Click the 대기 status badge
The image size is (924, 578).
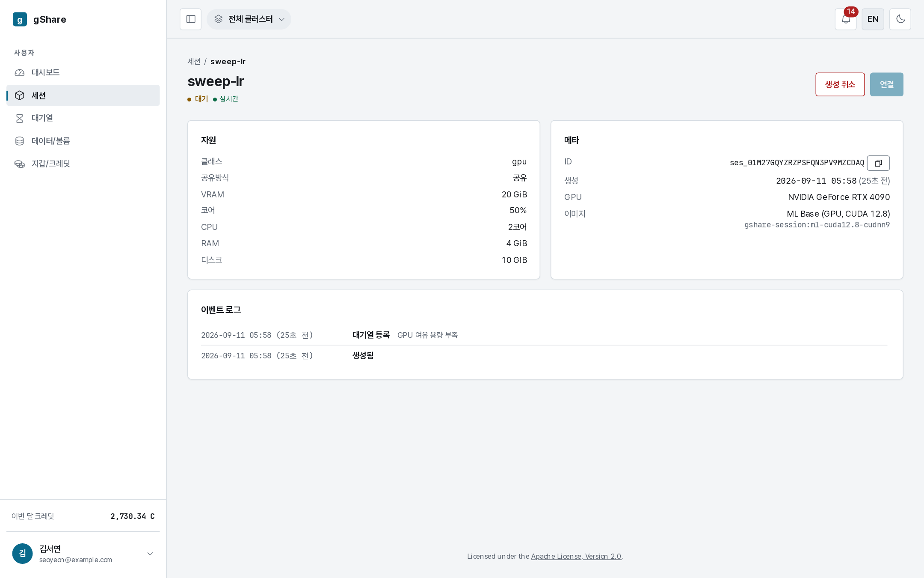(198, 99)
